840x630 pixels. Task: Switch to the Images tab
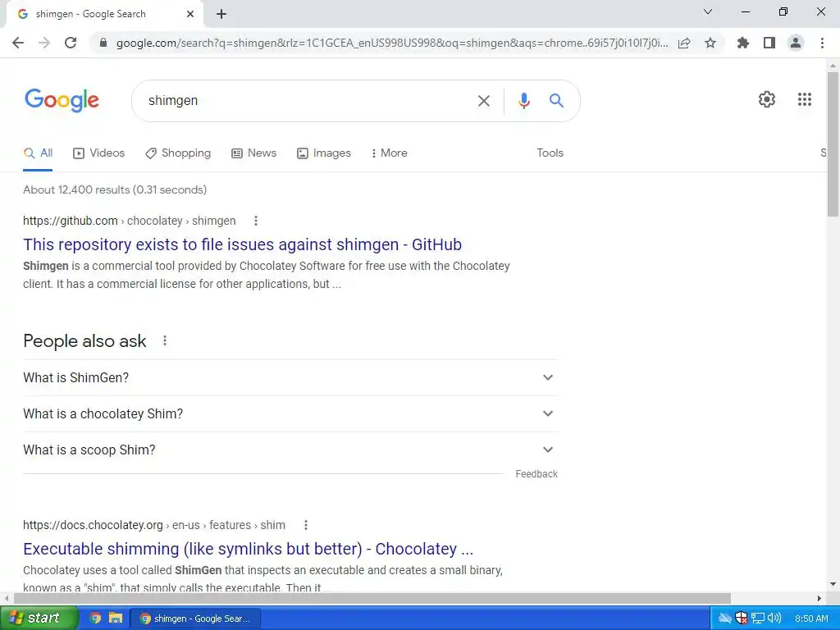[x=324, y=153]
